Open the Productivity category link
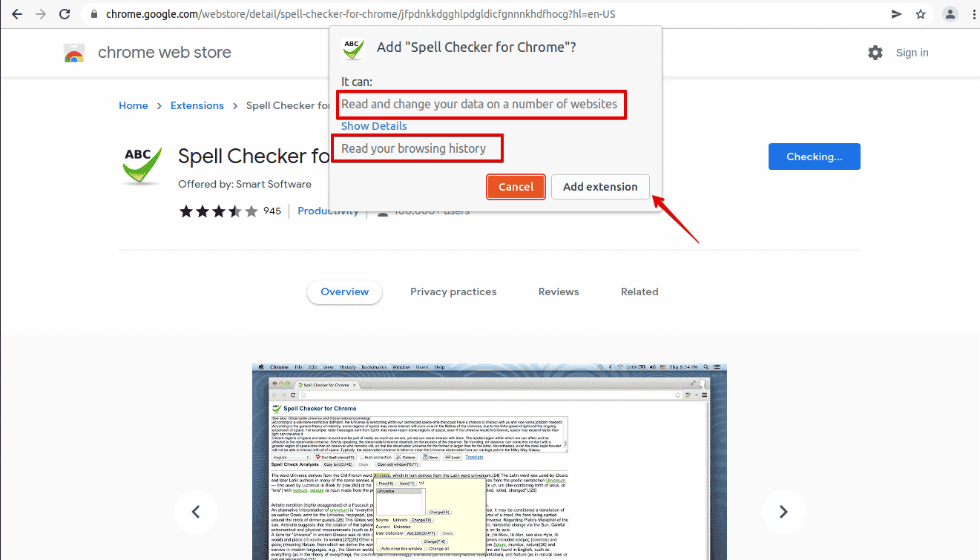This screenshot has height=560, width=980. [x=328, y=211]
